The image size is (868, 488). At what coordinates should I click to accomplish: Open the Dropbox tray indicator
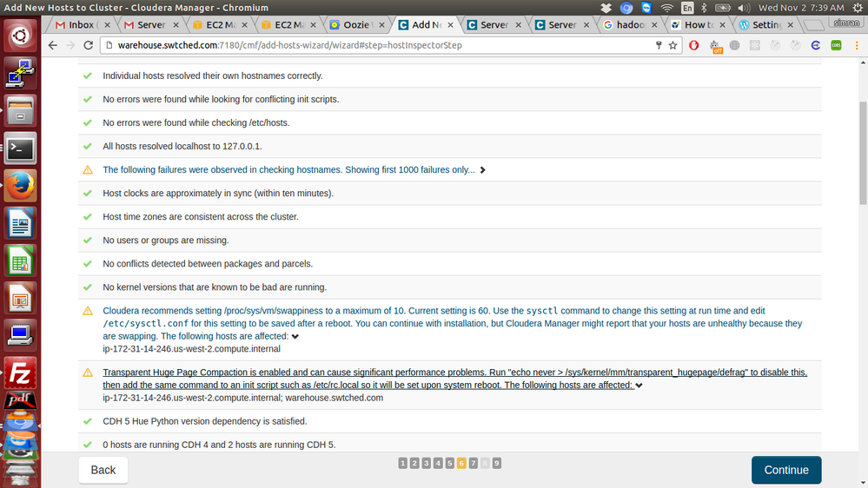click(606, 8)
